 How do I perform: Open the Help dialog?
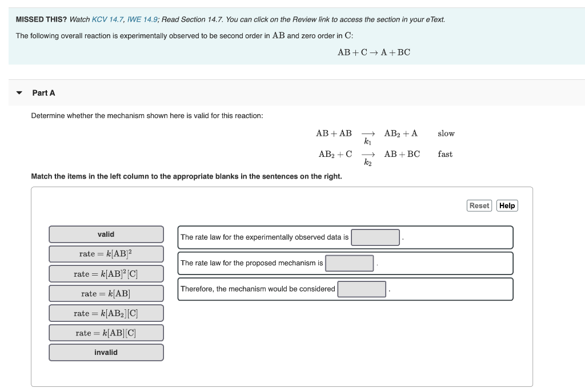pyautogui.click(x=507, y=205)
